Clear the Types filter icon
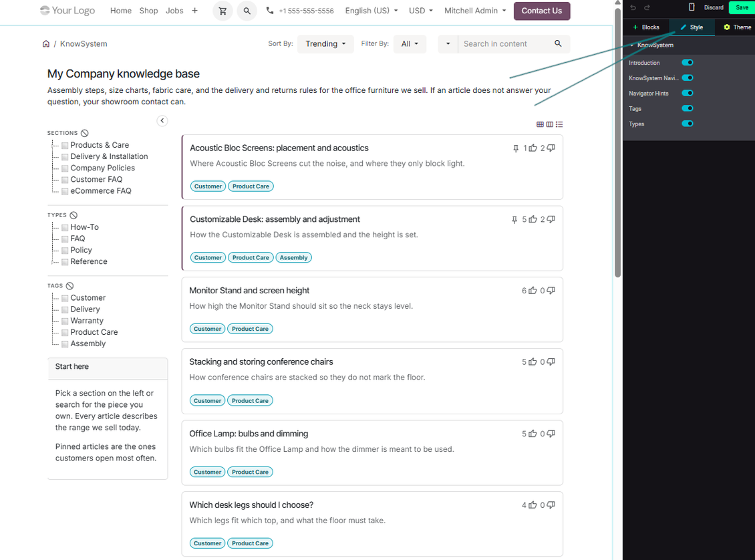Screen dimensions: 755x560 73,215
